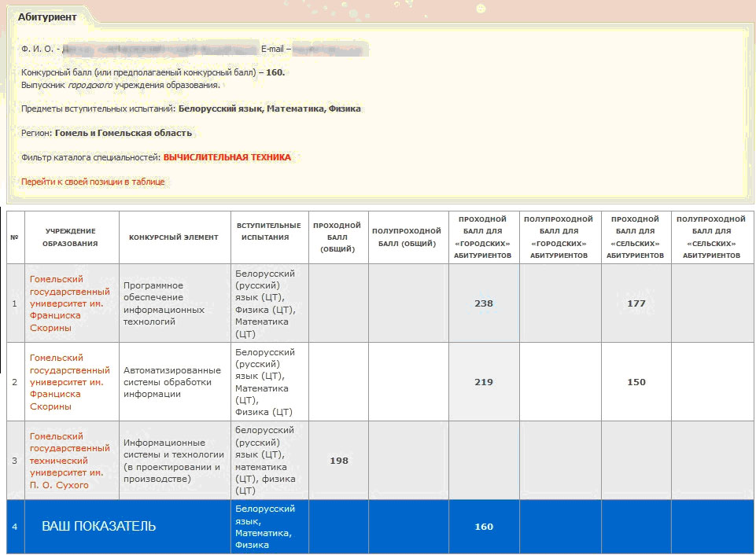Image resolution: width=756 pixels, height=555 pixels.
Task: Click the blurred E-mail value
Action: tap(330, 50)
